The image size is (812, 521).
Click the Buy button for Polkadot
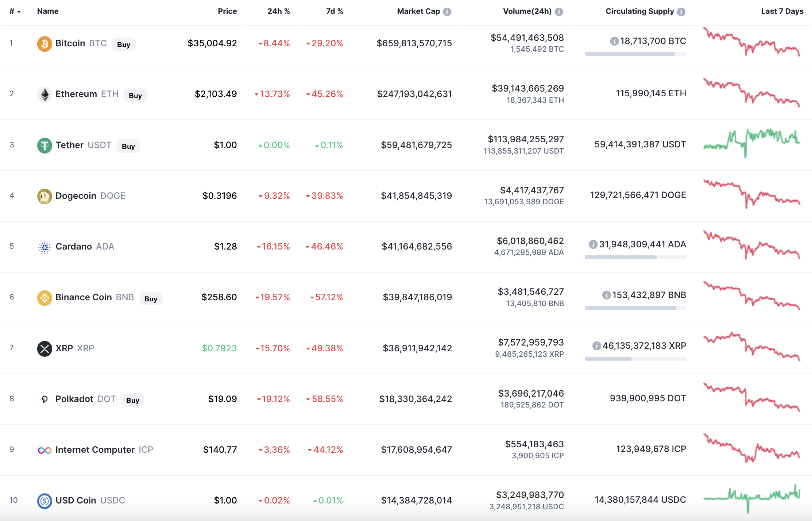coord(133,400)
